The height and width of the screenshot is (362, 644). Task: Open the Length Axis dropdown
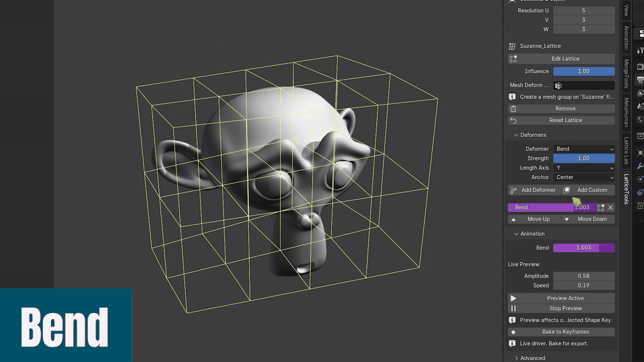[x=584, y=168]
